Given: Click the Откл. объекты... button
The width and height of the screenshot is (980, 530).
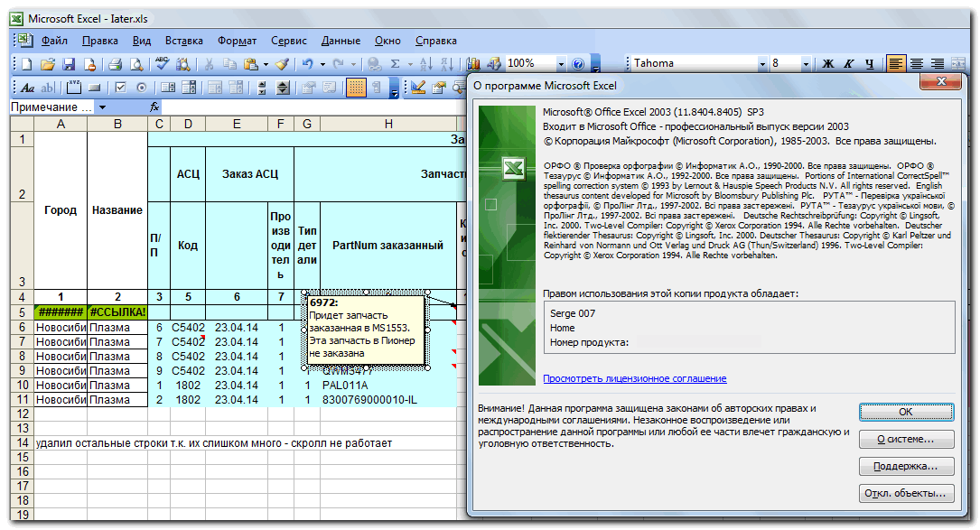Looking at the screenshot, I should pyautogui.click(x=906, y=493).
